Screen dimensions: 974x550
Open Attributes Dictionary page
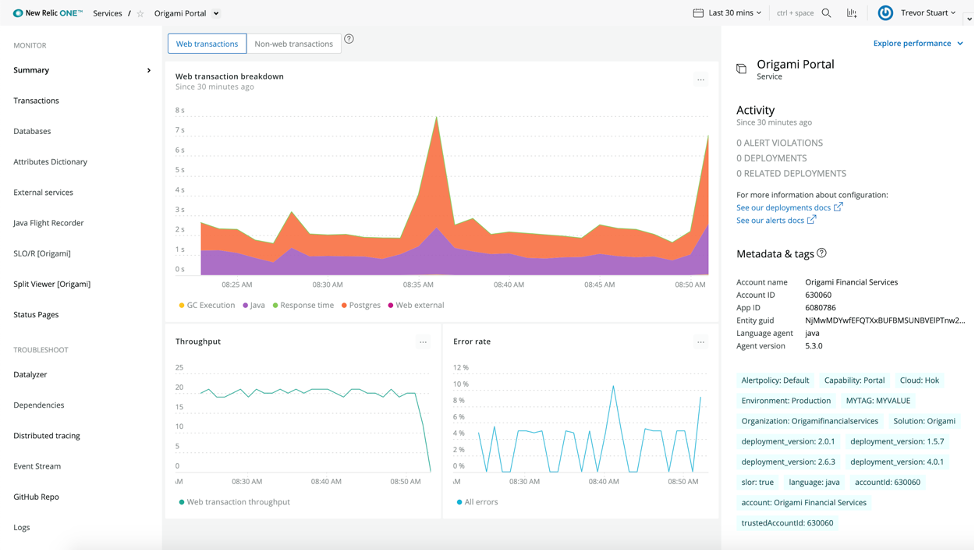pyautogui.click(x=50, y=162)
